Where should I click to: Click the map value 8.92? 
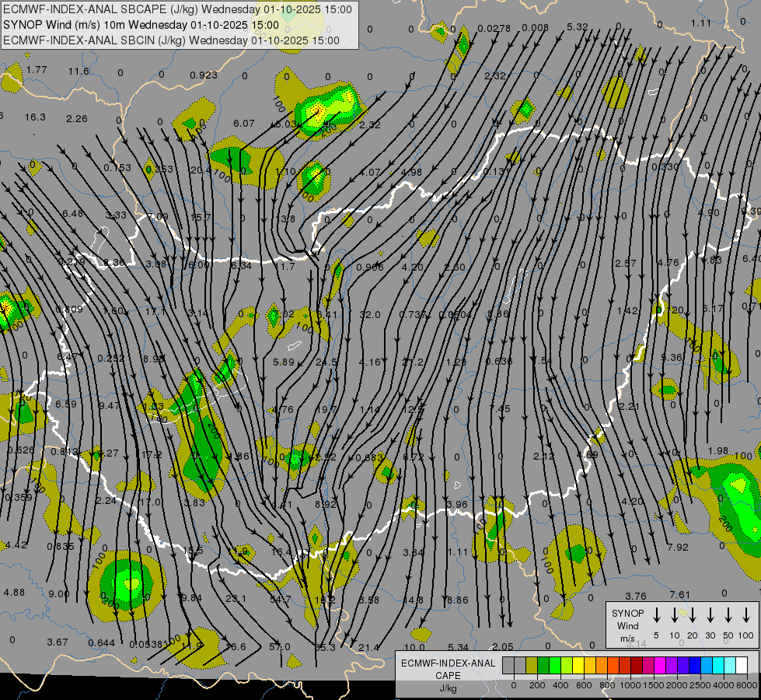click(x=325, y=504)
